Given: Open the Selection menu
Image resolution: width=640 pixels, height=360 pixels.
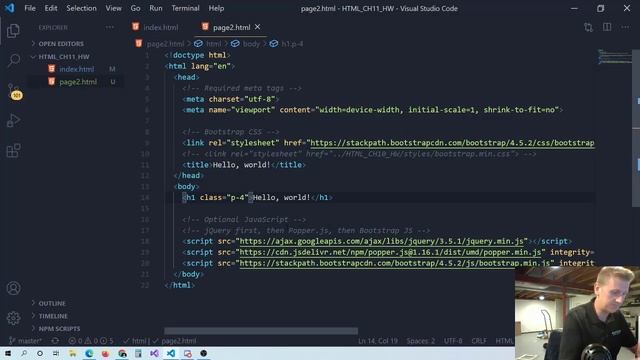Looking at the screenshot, I should click(x=82, y=8).
